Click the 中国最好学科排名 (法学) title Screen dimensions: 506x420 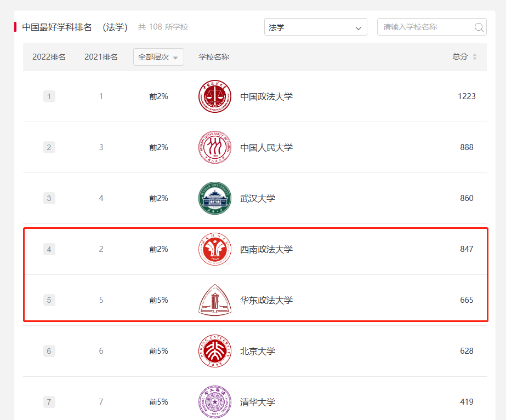tap(75, 27)
